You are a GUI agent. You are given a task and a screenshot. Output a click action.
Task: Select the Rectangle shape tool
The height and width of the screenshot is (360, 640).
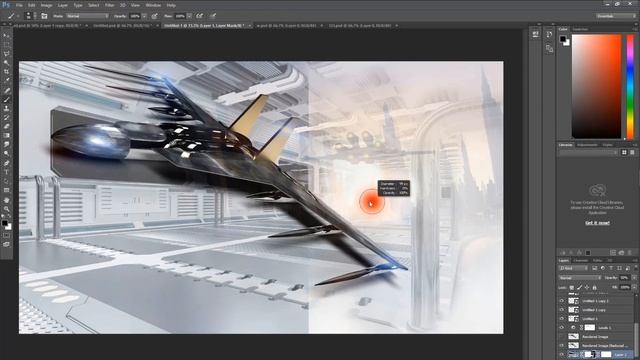pos(6,190)
